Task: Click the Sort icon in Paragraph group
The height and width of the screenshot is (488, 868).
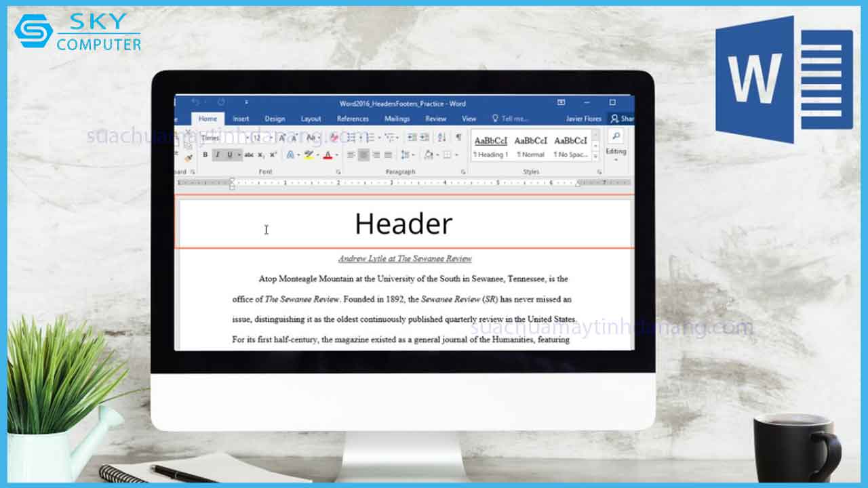Action: [441, 138]
